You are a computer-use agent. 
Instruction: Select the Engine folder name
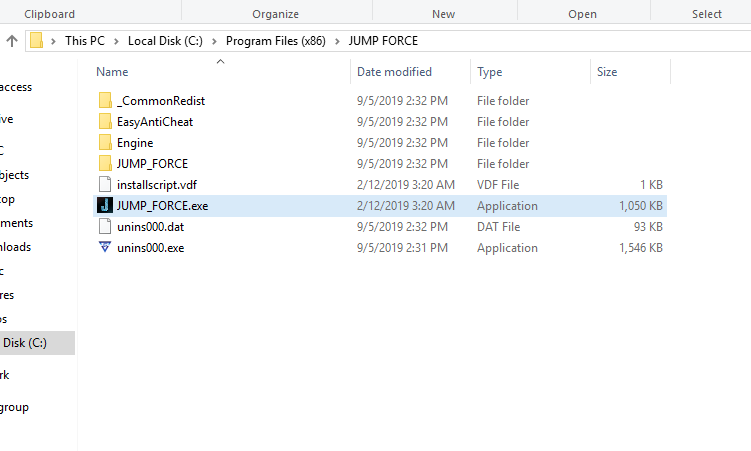click(x=135, y=143)
